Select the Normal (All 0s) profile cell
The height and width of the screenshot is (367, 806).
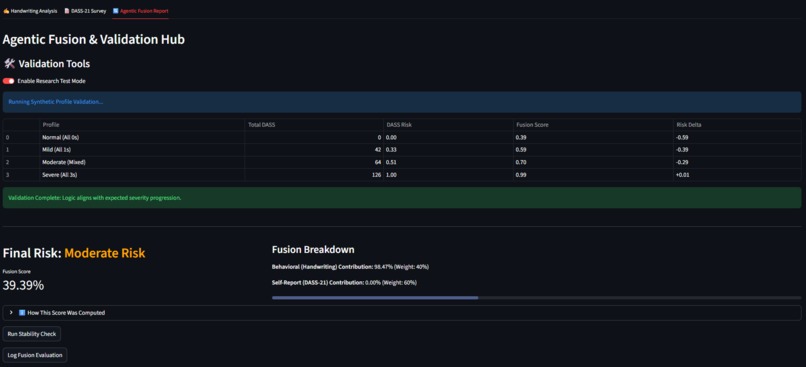coord(142,137)
